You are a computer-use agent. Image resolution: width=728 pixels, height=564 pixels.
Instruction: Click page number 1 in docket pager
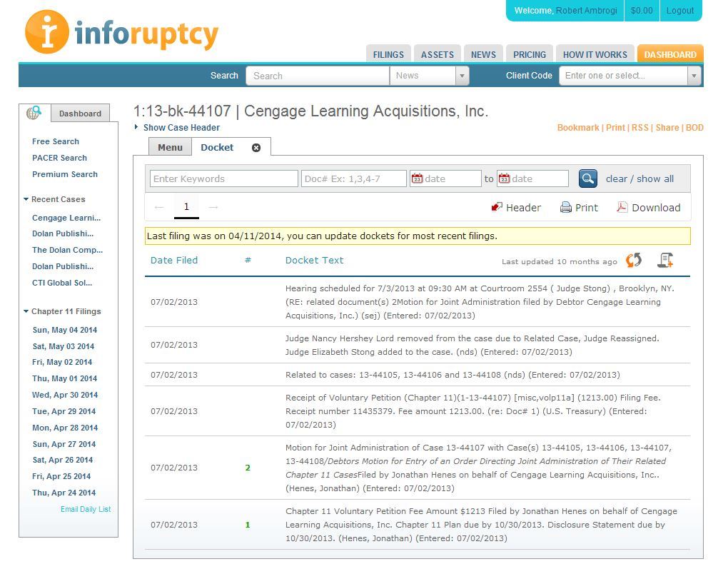[186, 207]
